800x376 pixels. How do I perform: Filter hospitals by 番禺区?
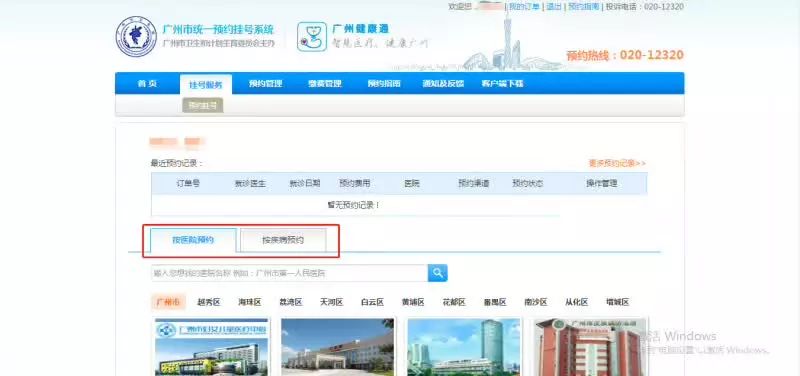[x=495, y=302]
